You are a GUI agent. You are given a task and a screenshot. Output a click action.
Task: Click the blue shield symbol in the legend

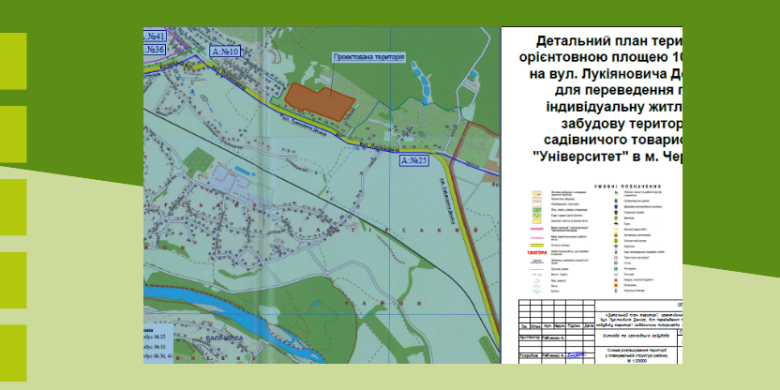(616, 207)
